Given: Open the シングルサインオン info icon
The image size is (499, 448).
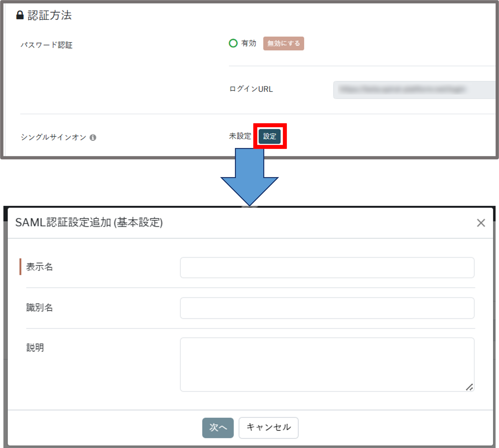Looking at the screenshot, I should point(93,137).
